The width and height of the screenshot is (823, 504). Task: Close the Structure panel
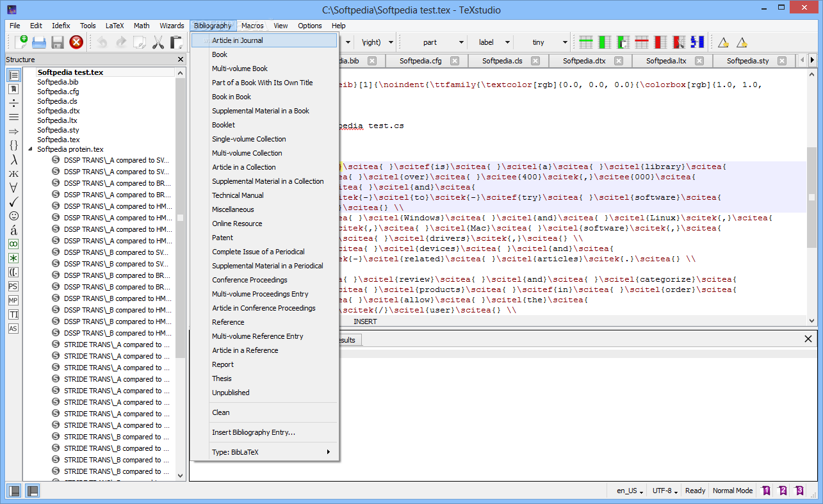point(181,60)
